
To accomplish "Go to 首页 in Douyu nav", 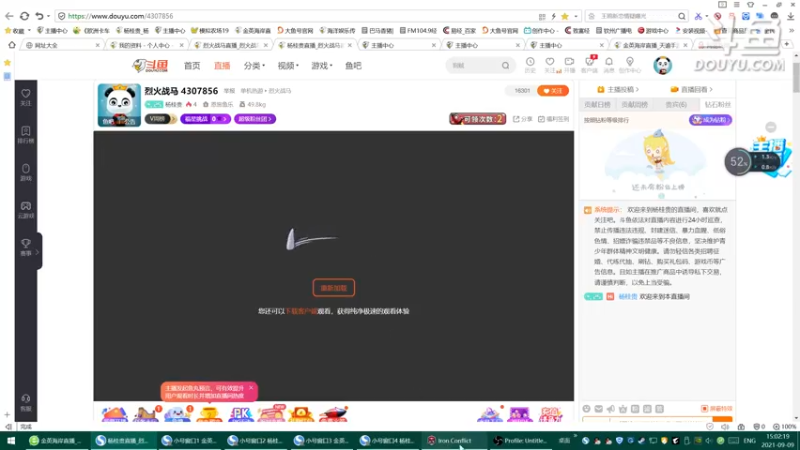I will [x=192, y=66].
